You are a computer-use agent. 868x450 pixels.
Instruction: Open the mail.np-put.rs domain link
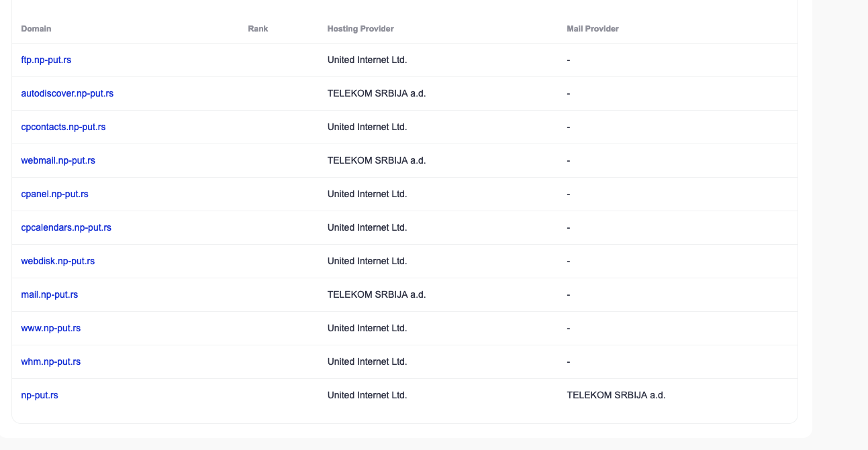point(50,294)
